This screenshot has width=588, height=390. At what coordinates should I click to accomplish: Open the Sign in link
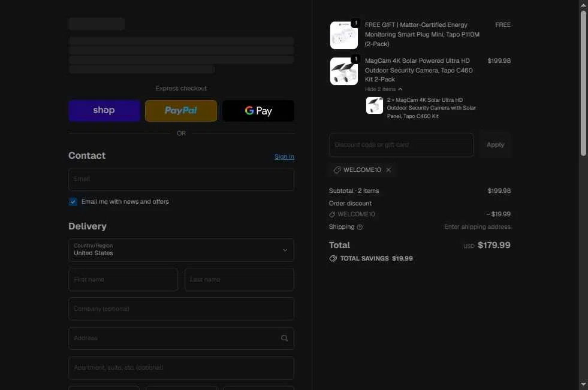click(x=284, y=156)
